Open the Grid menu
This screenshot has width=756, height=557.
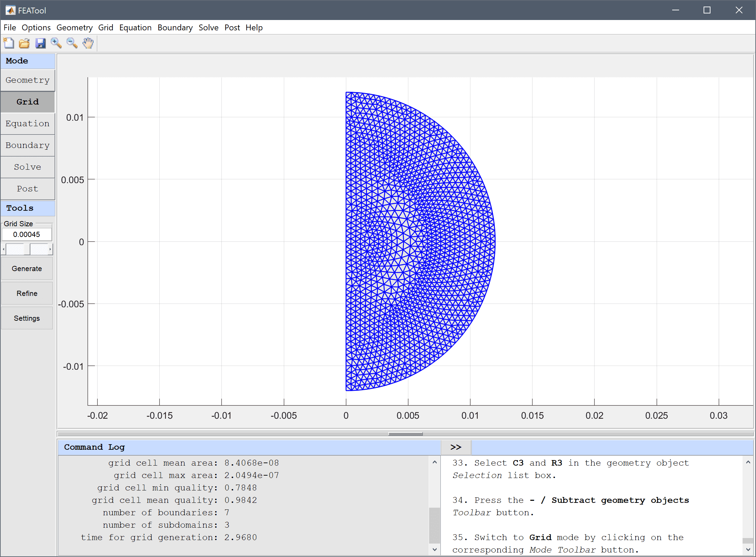(x=106, y=28)
